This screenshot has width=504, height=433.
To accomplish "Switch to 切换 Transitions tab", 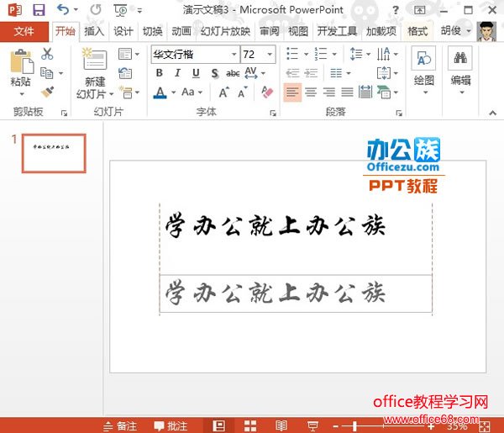I will 152,31.
